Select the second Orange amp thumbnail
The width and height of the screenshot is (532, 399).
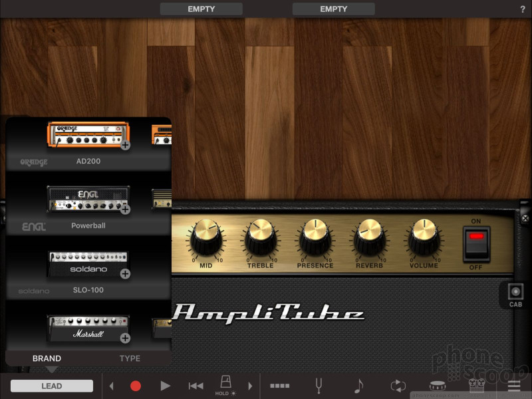pyautogui.click(x=161, y=135)
